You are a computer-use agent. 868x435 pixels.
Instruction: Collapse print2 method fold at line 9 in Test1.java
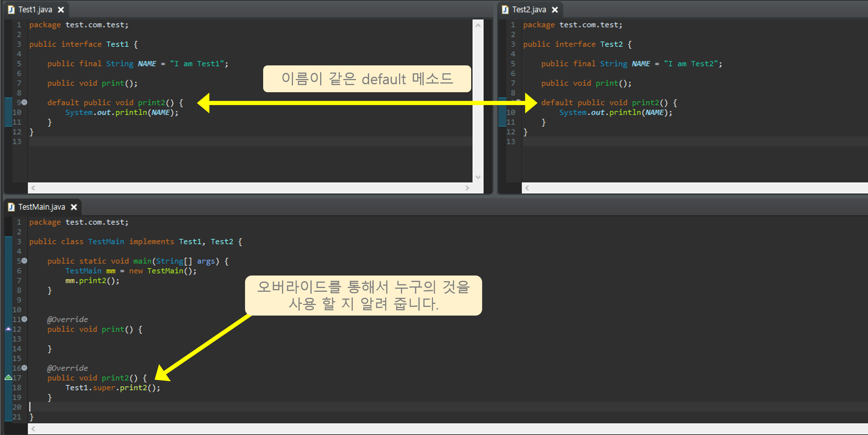pos(25,102)
